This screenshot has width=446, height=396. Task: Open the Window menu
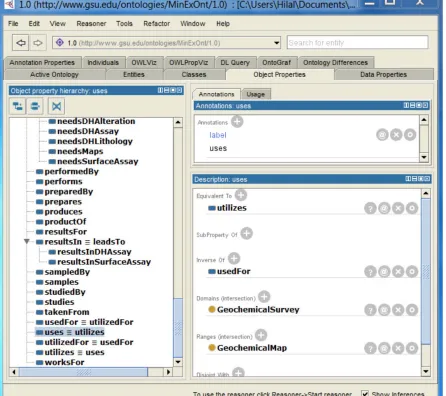pyautogui.click(x=193, y=24)
